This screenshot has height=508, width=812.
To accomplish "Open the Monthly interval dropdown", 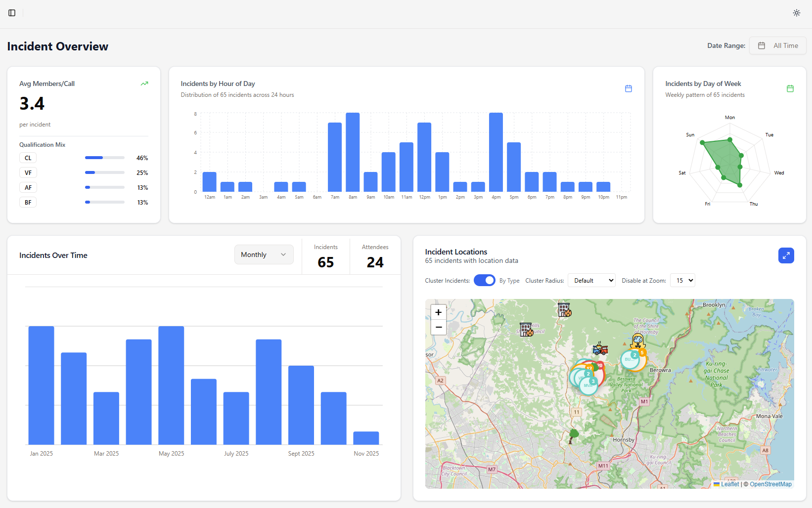I will click(x=264, y=254).
